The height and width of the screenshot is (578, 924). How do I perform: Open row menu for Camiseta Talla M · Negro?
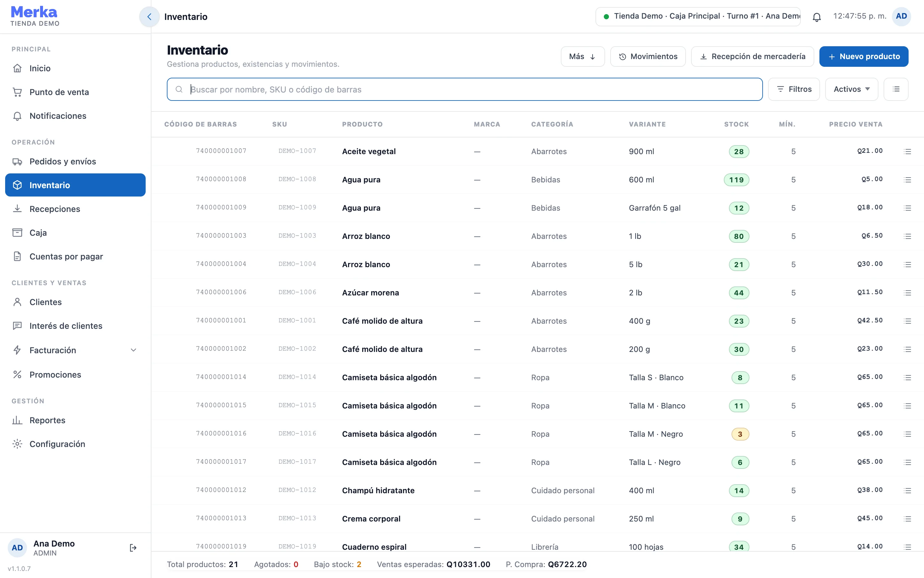coord(907,434)
